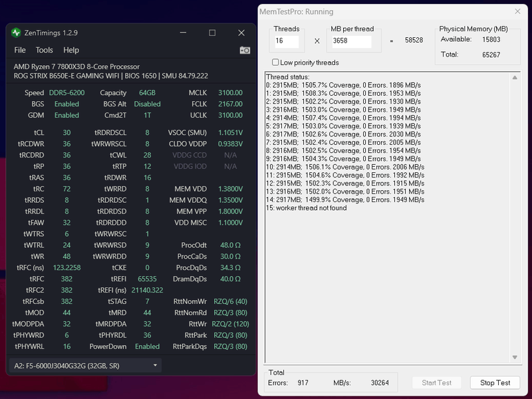
Task: Enable Low priority threads checkbox
Action: click(x=275, y=62)
